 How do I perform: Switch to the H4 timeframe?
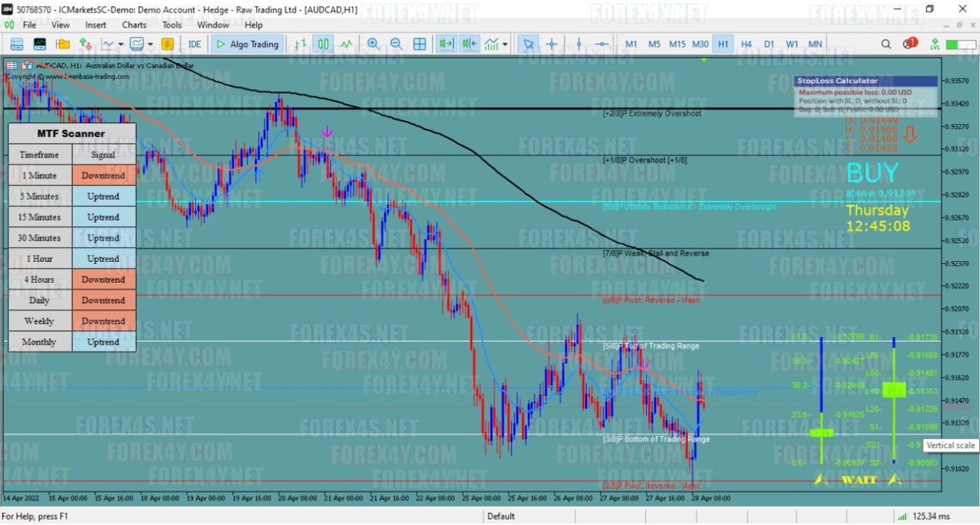pyautogui.click(x=746, y=44)
